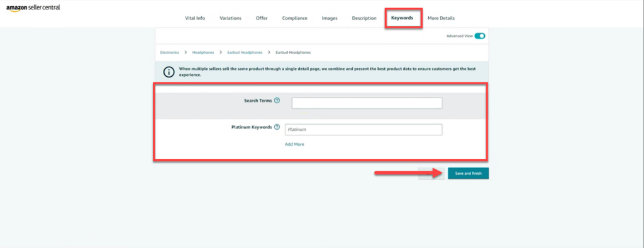Click the help icon next to Platinum Keywords

277,127
